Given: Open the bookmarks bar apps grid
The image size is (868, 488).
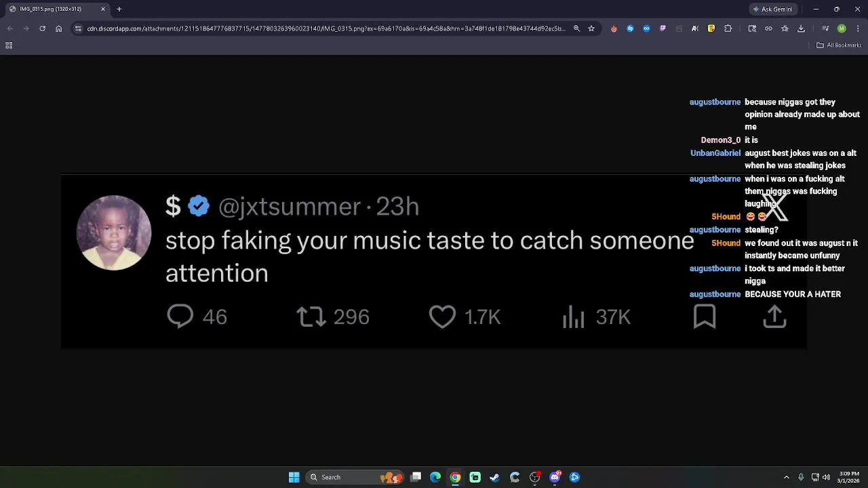Looking at the screenshot, I should click(x=9, y=45).
